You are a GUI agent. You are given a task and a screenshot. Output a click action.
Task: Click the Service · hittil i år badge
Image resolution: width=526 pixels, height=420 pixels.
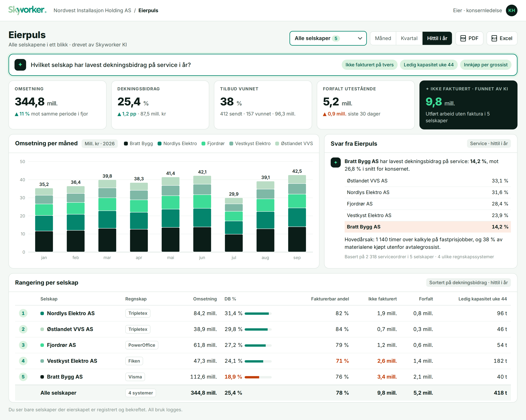(x=489, y=144)
